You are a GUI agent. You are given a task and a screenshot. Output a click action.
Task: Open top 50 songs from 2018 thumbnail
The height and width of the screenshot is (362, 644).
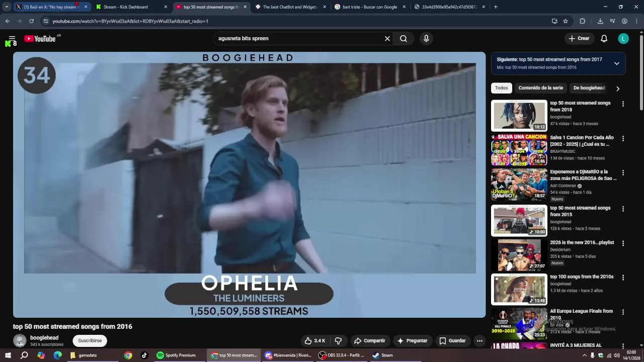coord(519,116)
